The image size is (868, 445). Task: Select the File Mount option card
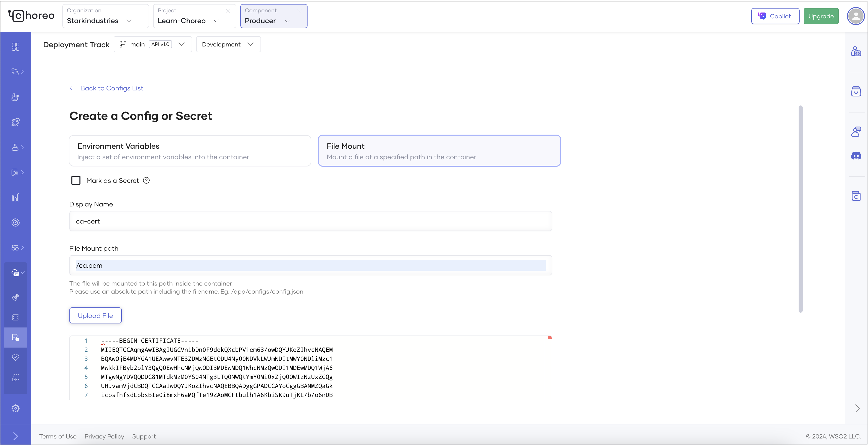(x=439, y=151)
